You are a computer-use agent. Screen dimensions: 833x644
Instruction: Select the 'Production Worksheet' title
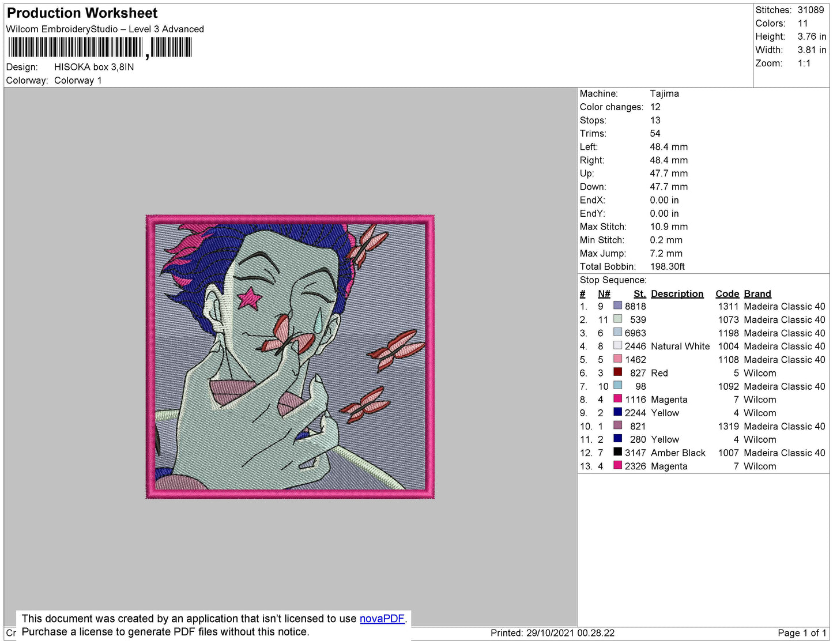(x=82, y=13)
